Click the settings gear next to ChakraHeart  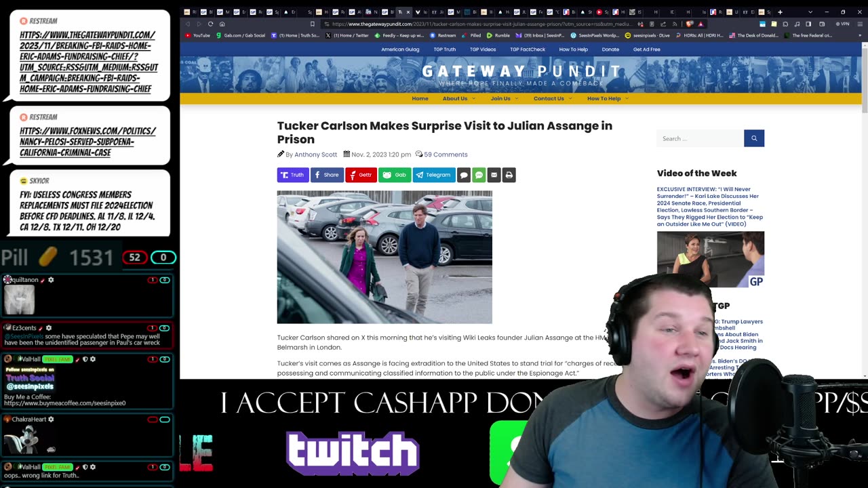[x=51, y=420]
